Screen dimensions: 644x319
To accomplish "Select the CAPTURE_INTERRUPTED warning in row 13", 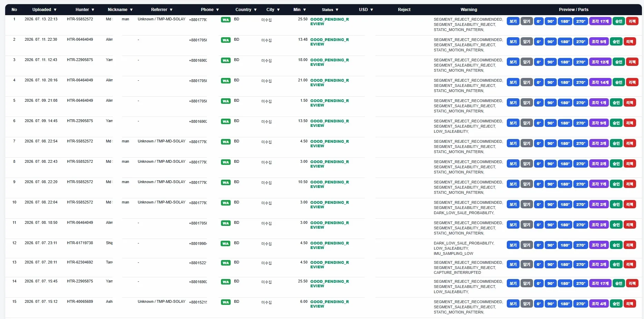I will click(x=457, y=273).
